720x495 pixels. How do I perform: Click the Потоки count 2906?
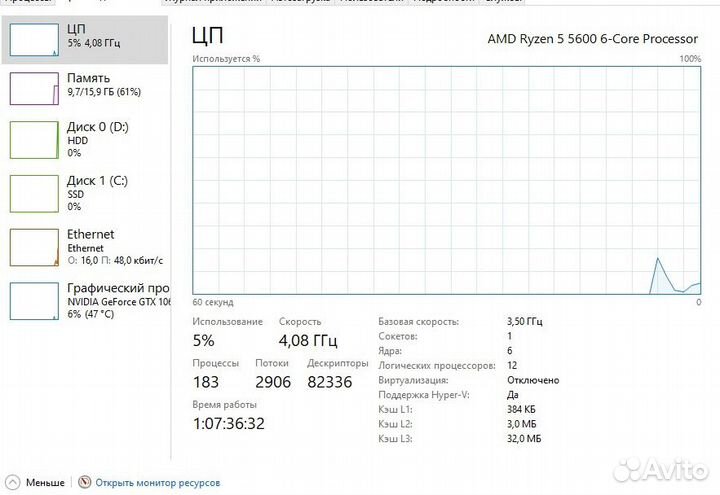274,382
